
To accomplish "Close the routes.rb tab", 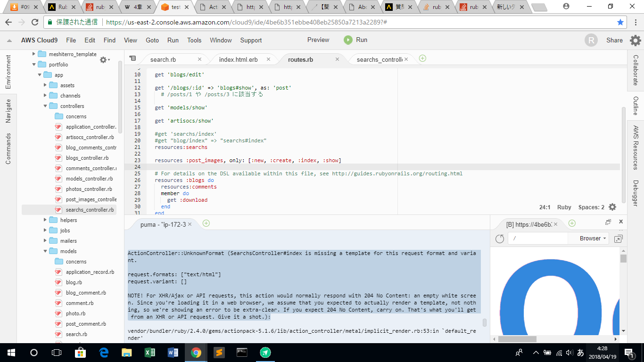I will [x=337, y=59].
